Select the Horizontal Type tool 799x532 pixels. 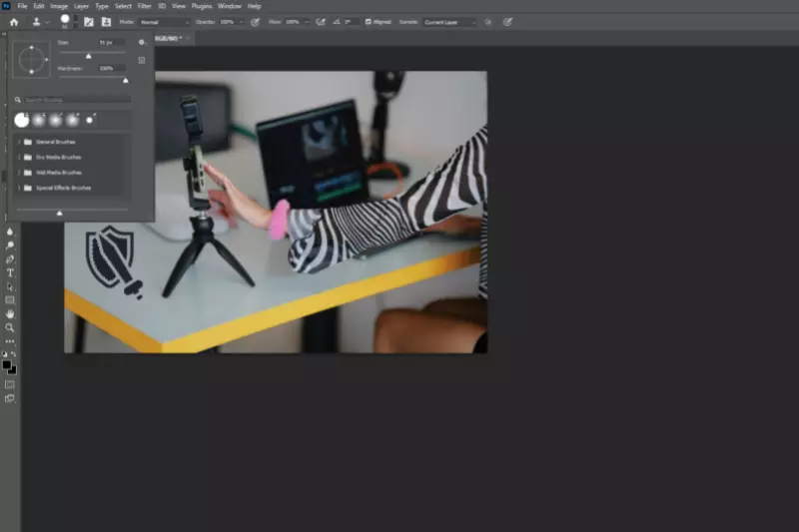(10, 272)
